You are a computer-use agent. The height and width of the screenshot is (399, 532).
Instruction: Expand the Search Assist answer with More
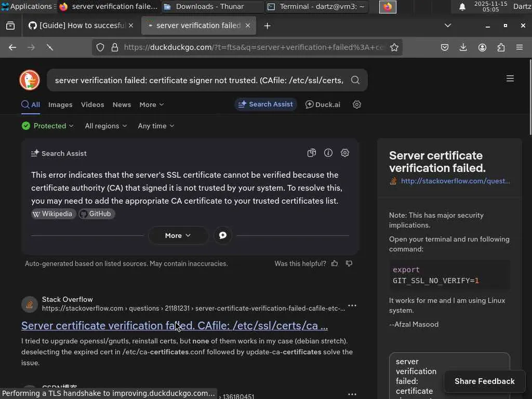(x=178, y=235)
